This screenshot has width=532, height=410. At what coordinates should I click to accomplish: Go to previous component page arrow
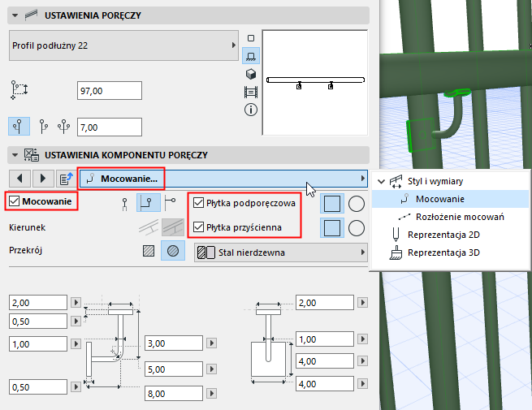tap(19, 179)
